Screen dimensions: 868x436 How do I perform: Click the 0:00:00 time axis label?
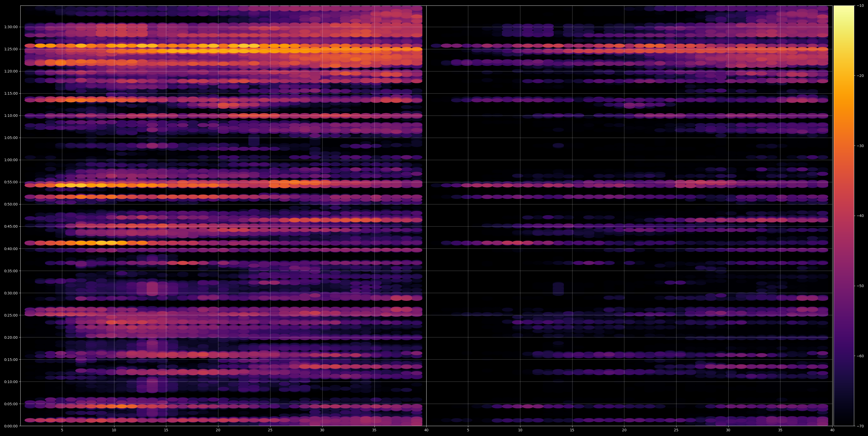tap(11, 426)
